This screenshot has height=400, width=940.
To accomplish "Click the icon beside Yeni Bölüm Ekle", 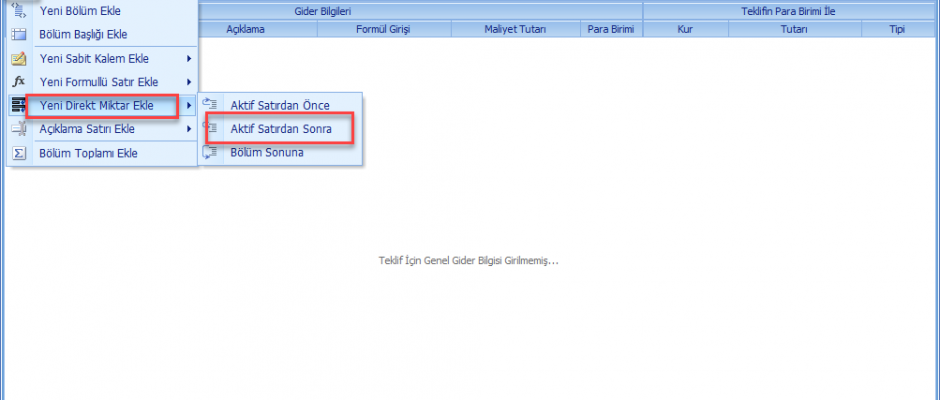I will (17, 11).
